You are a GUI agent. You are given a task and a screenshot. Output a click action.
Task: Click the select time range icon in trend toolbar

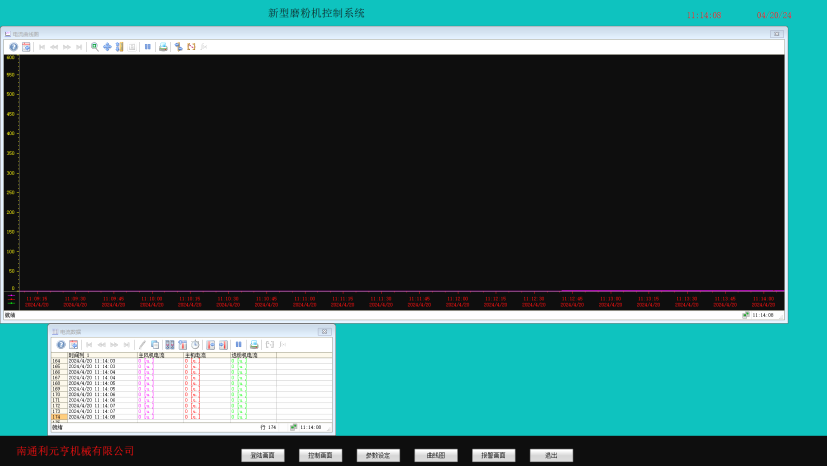point(191,47)
